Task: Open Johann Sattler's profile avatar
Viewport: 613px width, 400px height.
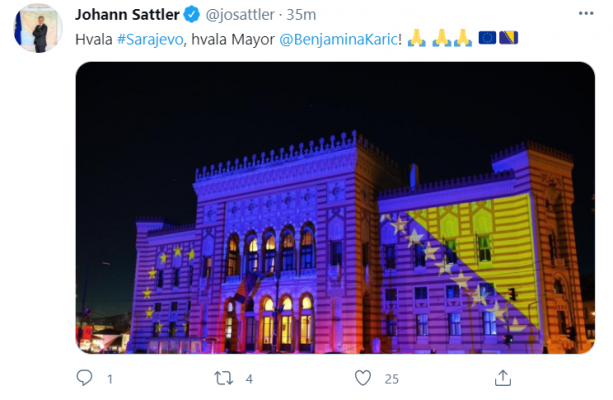Action: click(x=38, y=29)
